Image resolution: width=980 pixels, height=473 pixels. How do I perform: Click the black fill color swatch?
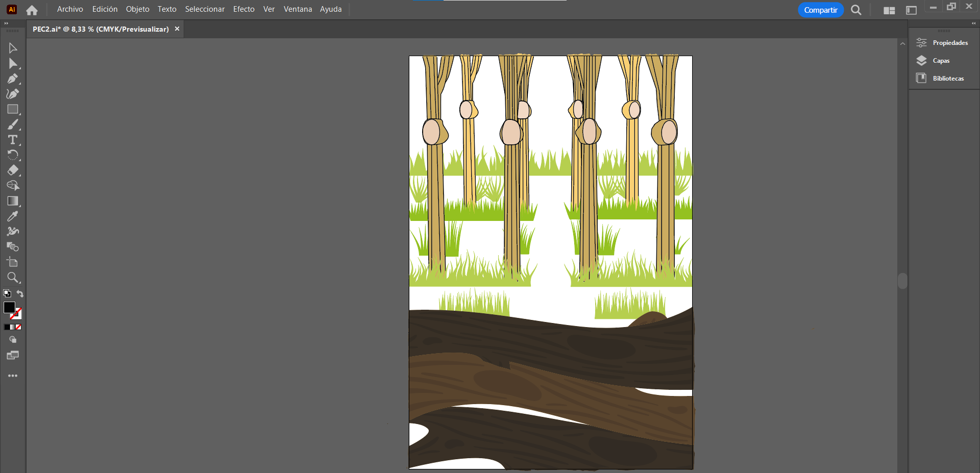(9, 307)
